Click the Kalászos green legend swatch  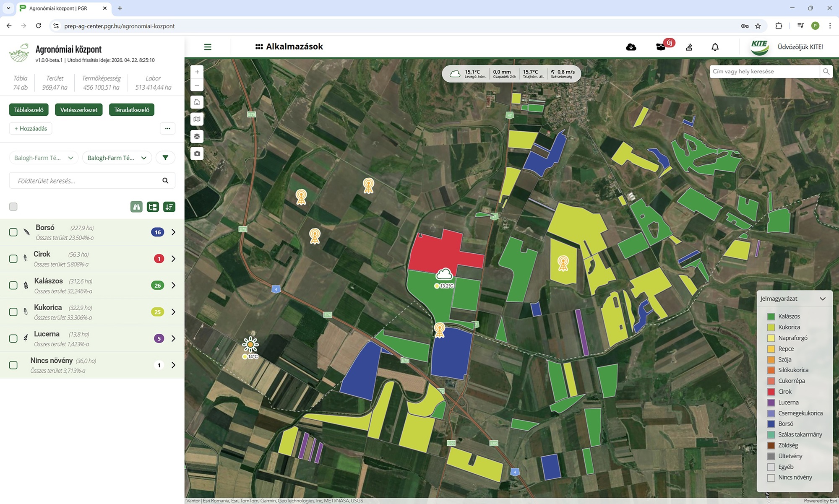[x=771, y=317]
